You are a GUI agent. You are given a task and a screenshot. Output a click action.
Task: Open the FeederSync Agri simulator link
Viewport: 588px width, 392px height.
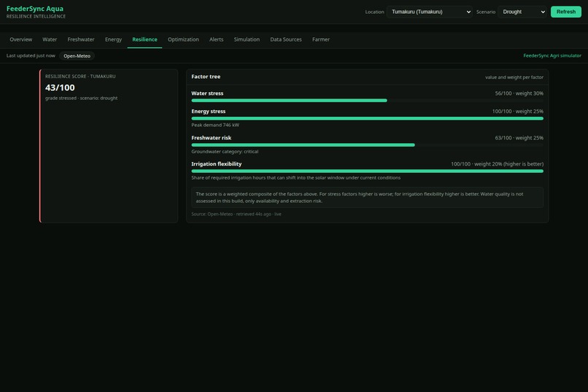[552, 55]
